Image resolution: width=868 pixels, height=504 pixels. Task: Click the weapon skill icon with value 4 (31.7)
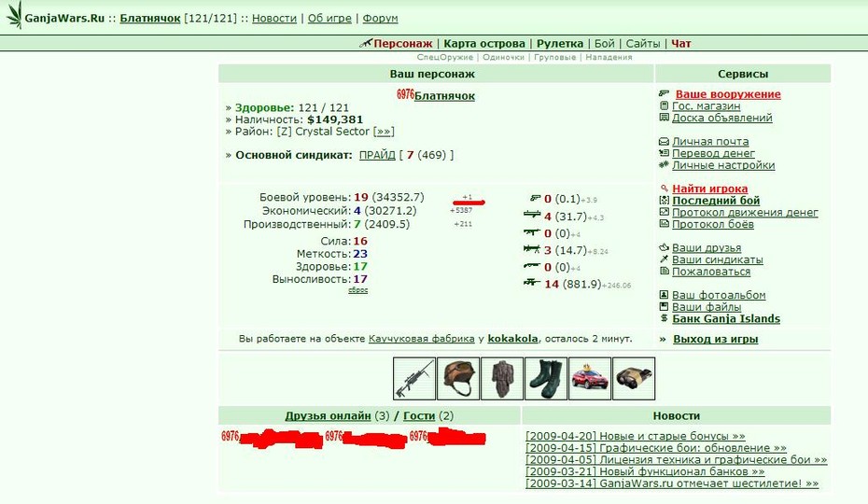[x=532, y=215]
